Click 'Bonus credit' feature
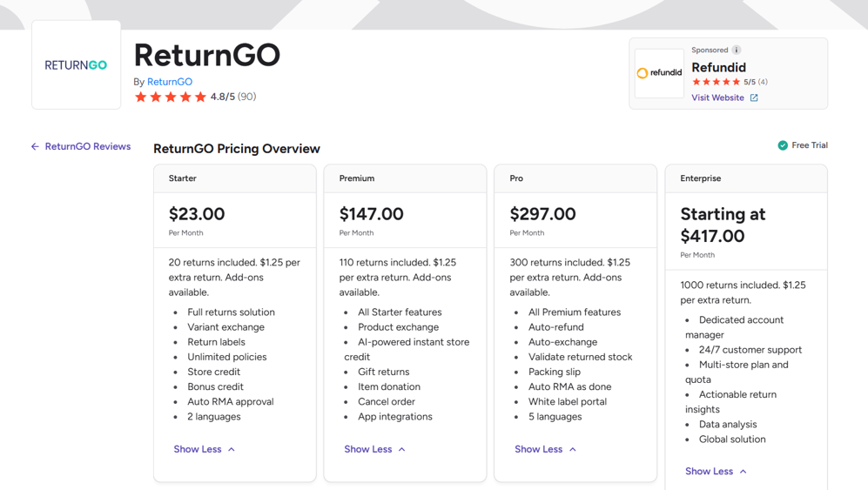Viewport: 868px width, 490px height. point(215,387)
